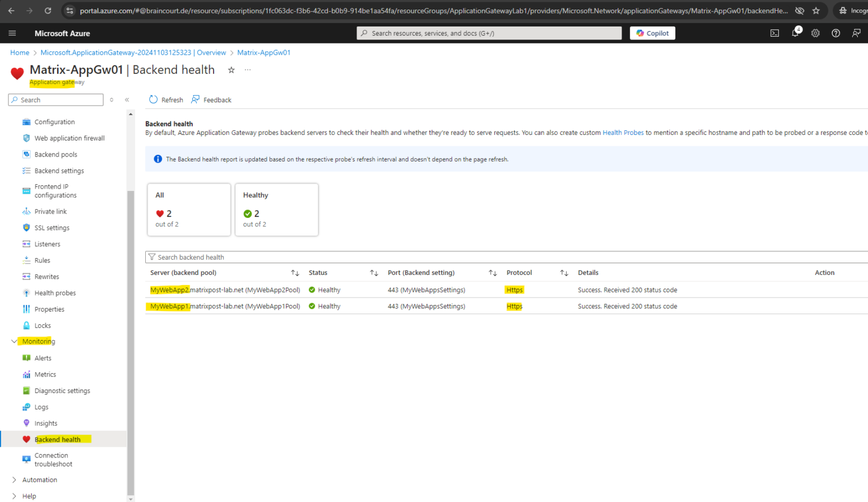Collapse the Monitoring section
This screenshot has width=868, height=502.
14,341
